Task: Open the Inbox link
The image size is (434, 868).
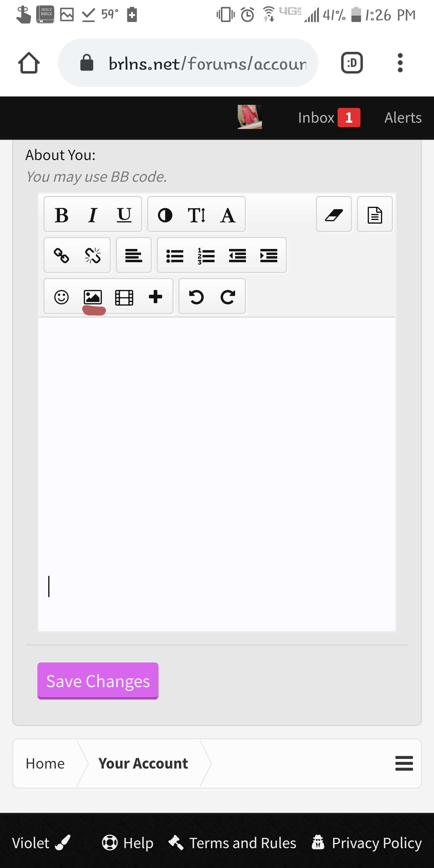Action: click(x=329, y=118)
